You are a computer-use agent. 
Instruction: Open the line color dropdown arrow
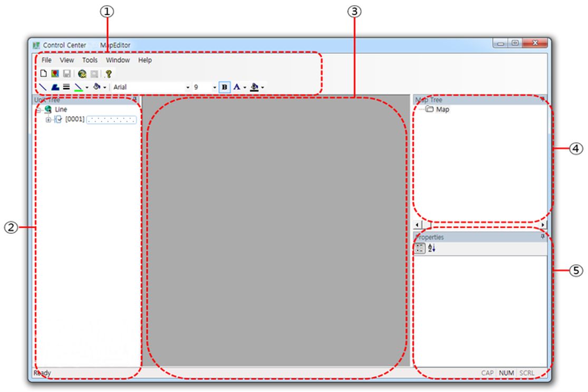87,88
